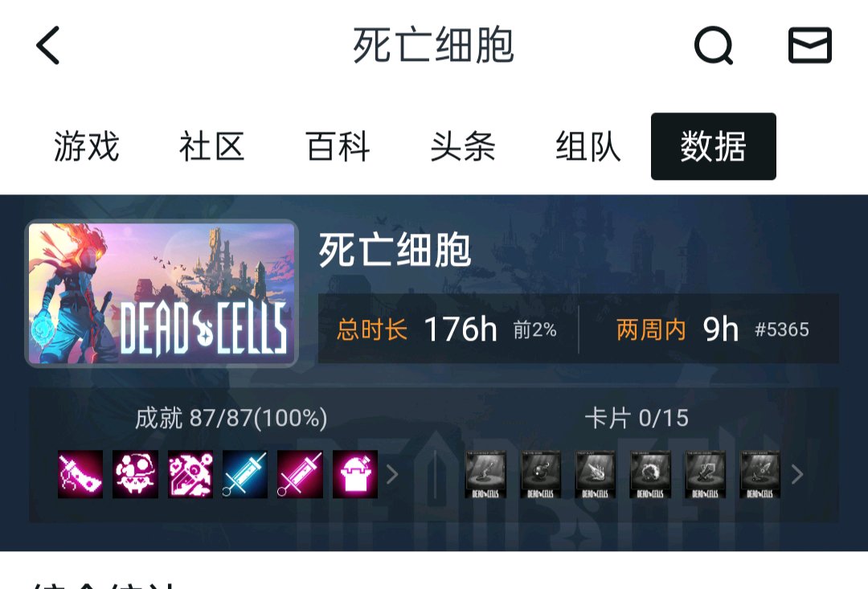Expand trading cards list chevron arrow
This screenshot has width=868, height=589.
[797, 474]
